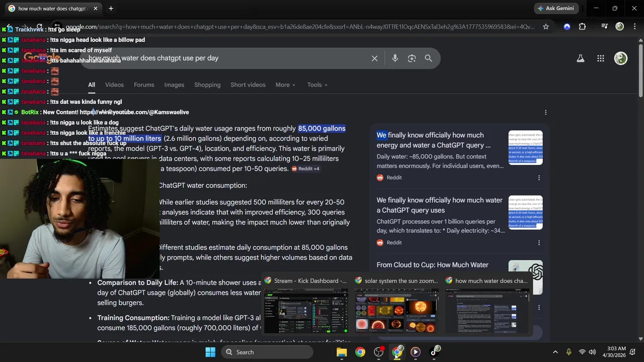Click the taskbar Search box

click(x=268, y=352)
